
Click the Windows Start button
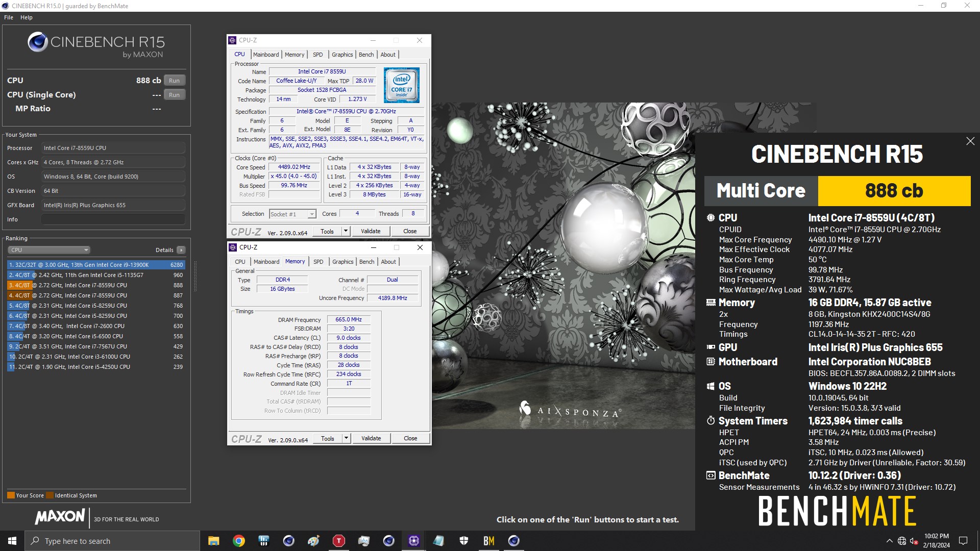click(x=12, y=541)
